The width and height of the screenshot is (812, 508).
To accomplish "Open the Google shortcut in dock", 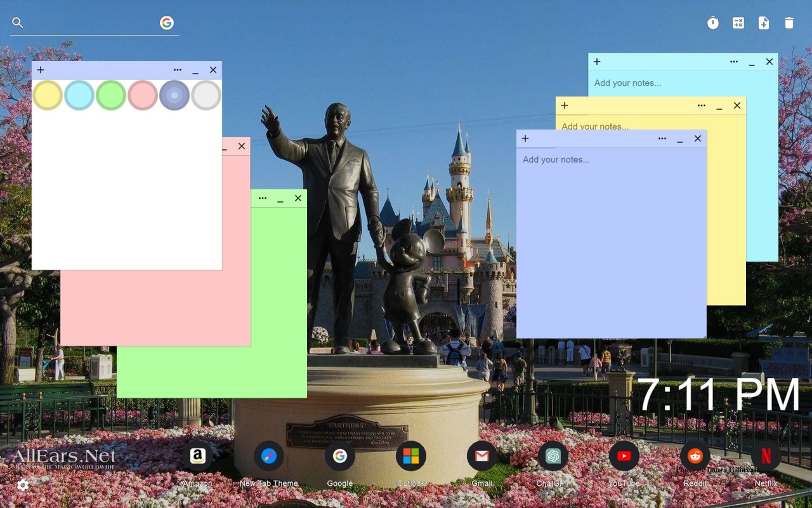I will coord(340,456).
